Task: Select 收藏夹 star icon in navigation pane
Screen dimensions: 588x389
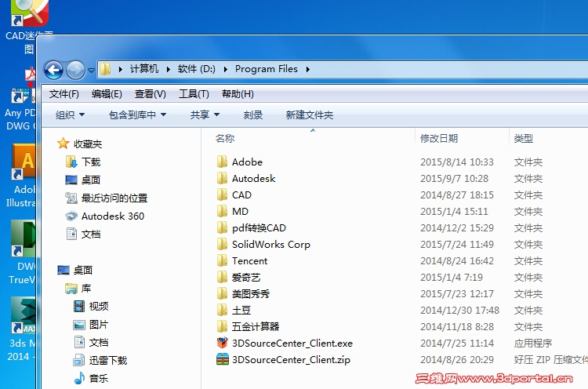Action: [x=63, y=144]
